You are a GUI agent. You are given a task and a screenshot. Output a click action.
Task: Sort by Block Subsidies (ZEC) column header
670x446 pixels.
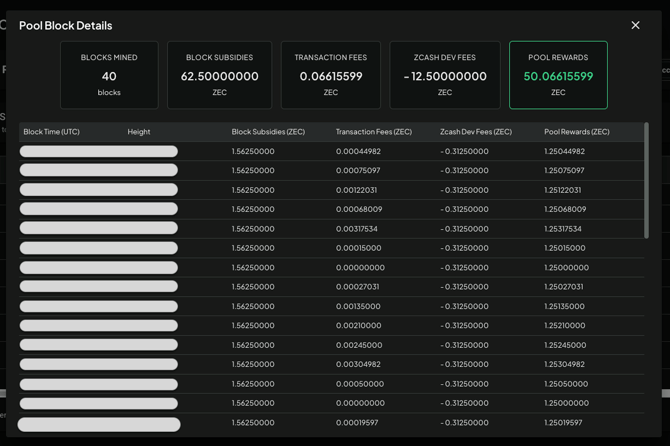(x=268, y=132)
